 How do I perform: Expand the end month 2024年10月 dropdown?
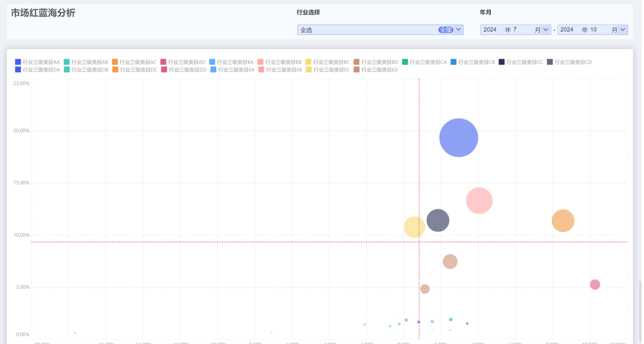point(623,30)
